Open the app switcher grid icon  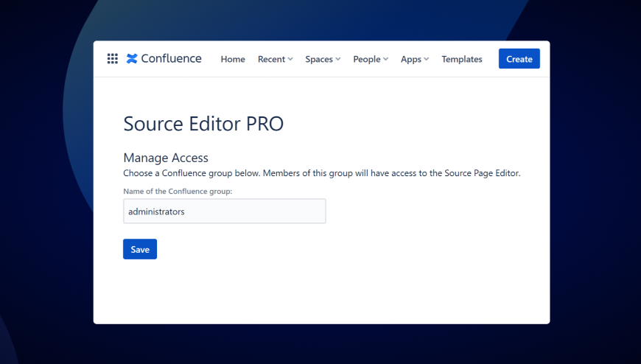[113, 59]
